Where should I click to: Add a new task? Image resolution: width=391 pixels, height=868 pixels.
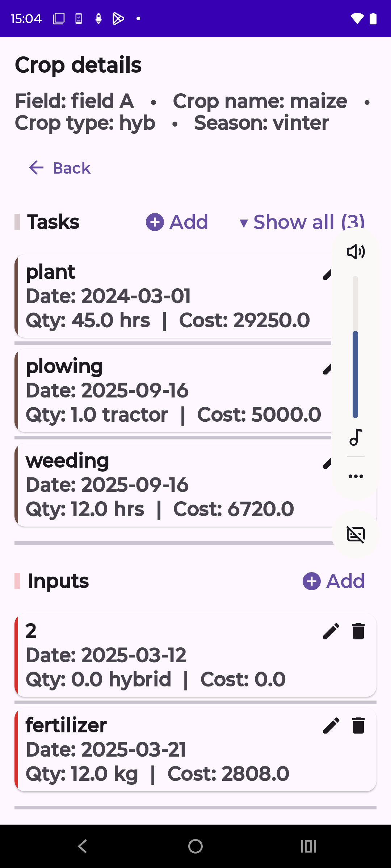(x=177, y=222)
